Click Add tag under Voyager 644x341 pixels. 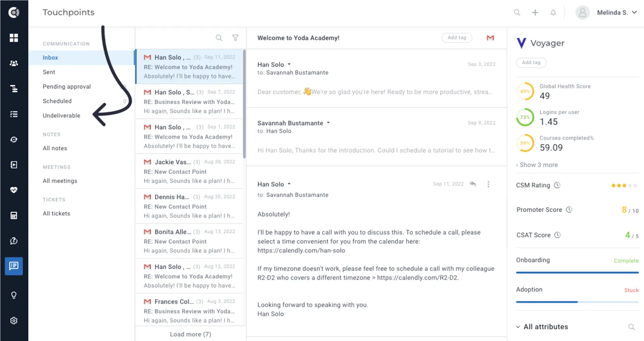coord(531,62)
